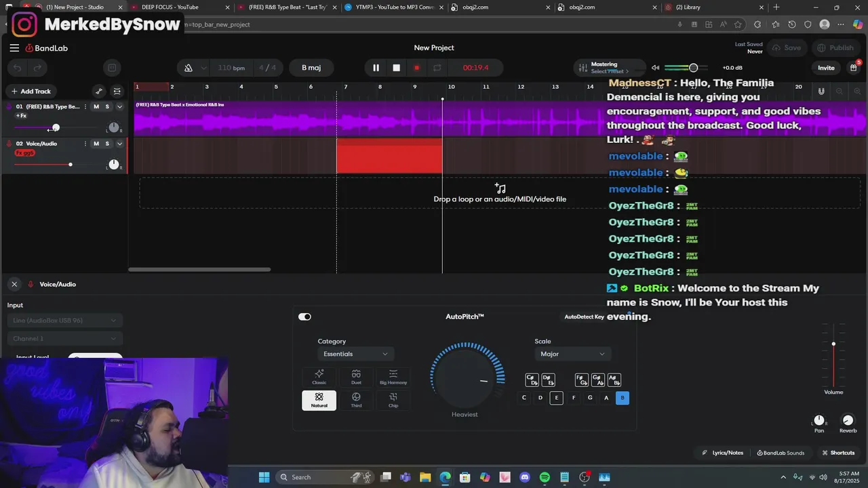Solo track 01 R&B Type Beat
Image resolution: width=868 pixels, height=488 pixels.
coord(107,107)
